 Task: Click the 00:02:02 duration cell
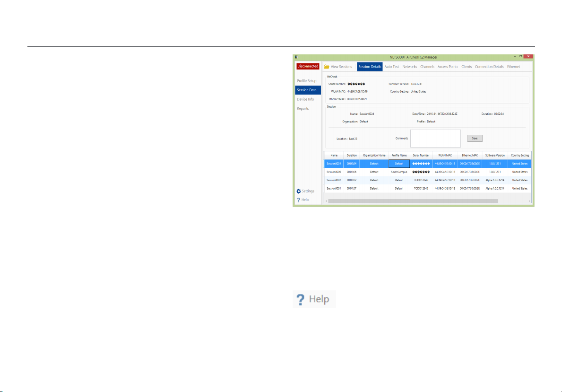(x=352, y=181)
